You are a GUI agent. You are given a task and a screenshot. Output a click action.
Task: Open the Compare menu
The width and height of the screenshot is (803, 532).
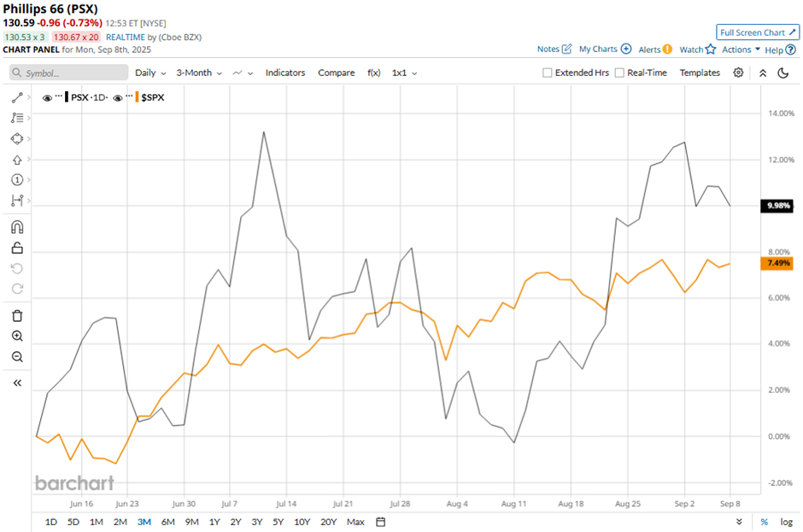(x=337, y=73)
